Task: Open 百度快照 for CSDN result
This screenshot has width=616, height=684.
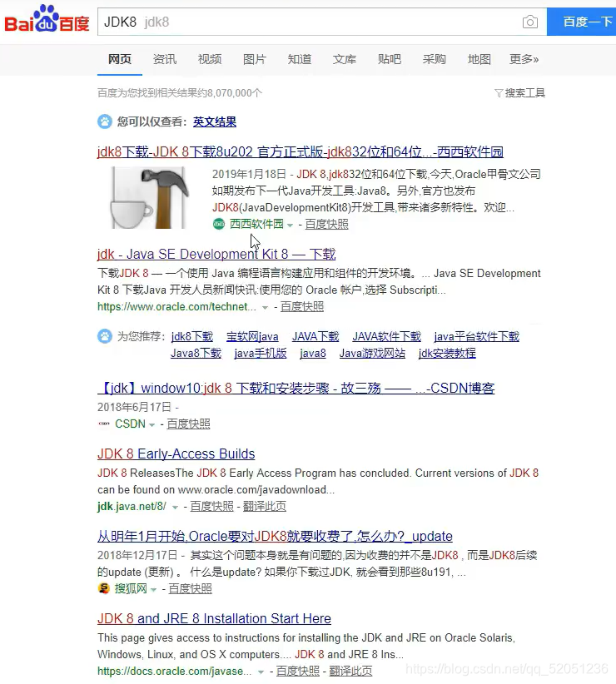Action: (188, 424)
